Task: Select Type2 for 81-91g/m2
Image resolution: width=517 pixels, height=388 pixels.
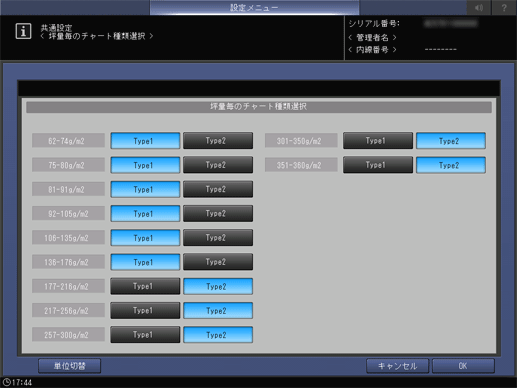Action: point(218,189)
